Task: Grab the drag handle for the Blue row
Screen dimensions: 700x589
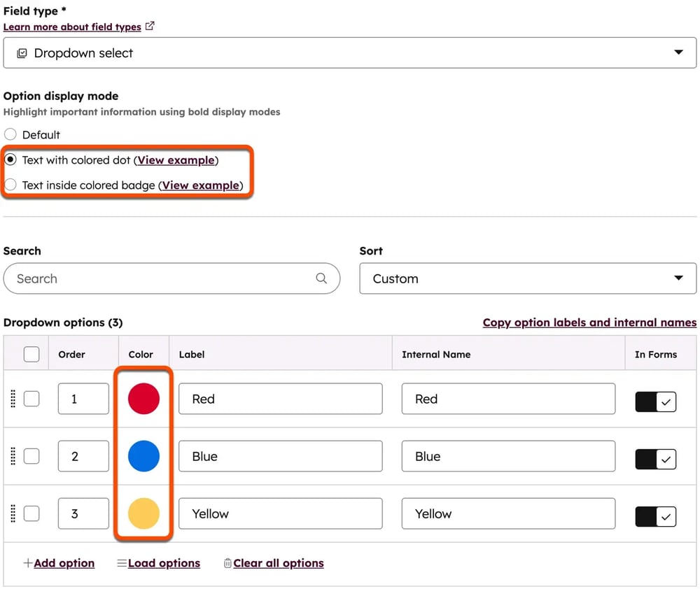Action: pos(13,456)
